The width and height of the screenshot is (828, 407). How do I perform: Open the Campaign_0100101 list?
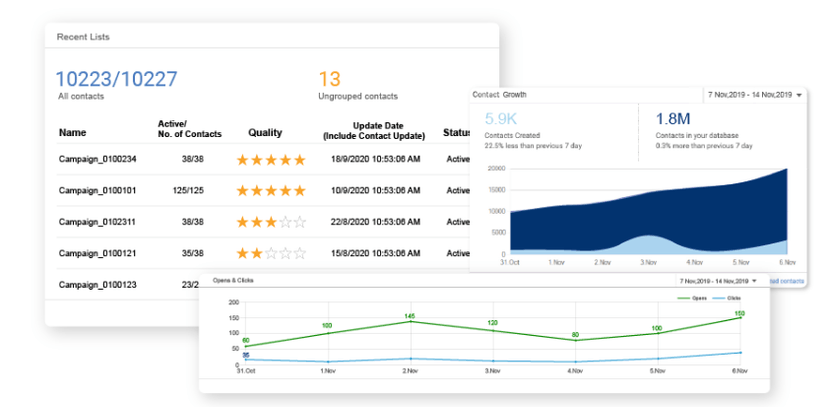[x=97, y=191]
